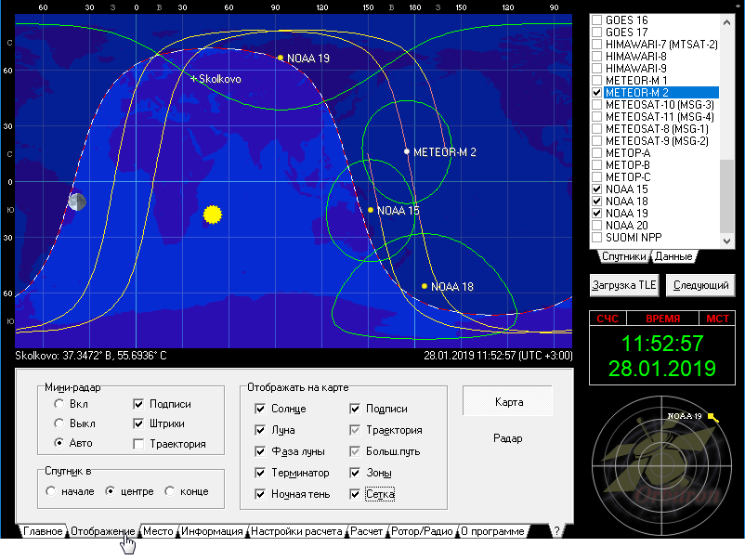Open the Настройки расчета tab

(x=295, y=532)
